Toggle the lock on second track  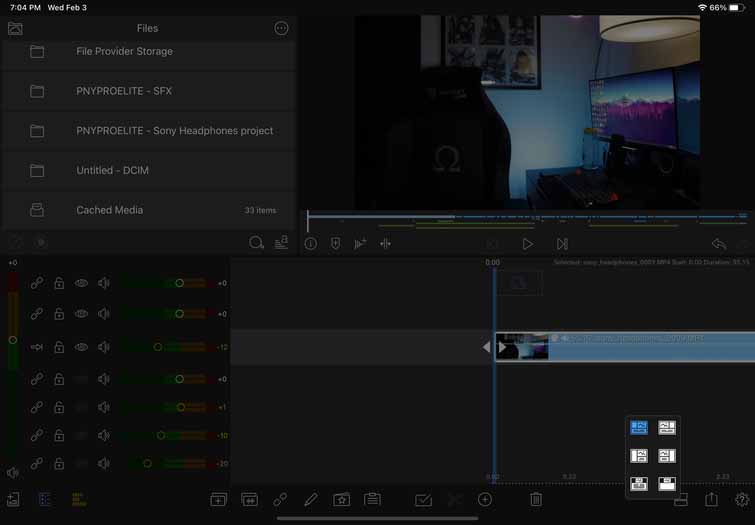(59, 314)
